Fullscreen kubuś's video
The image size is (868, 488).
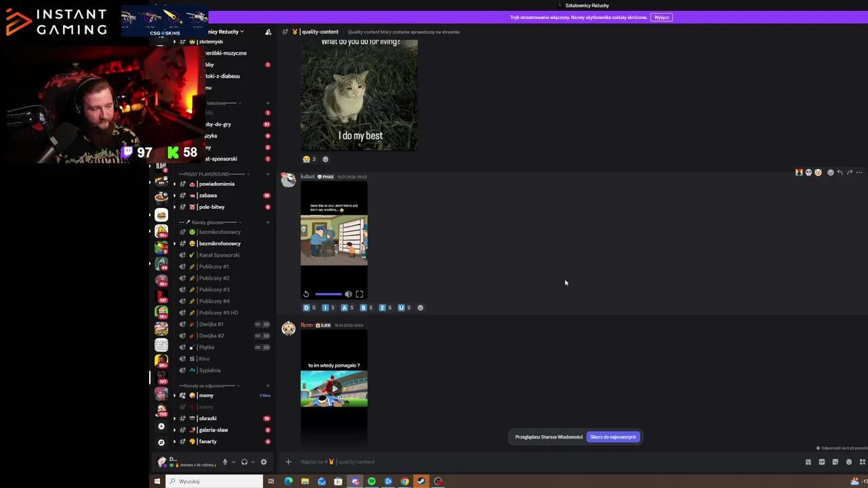tap(359, 294)
